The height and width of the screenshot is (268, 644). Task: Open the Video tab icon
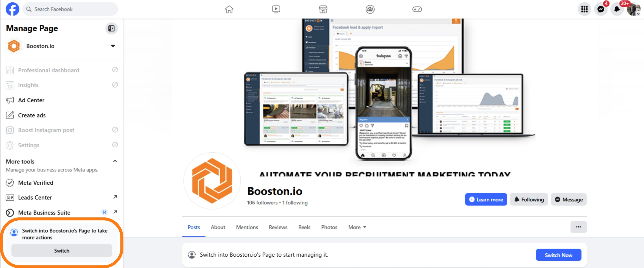click(x=276, y=9)
